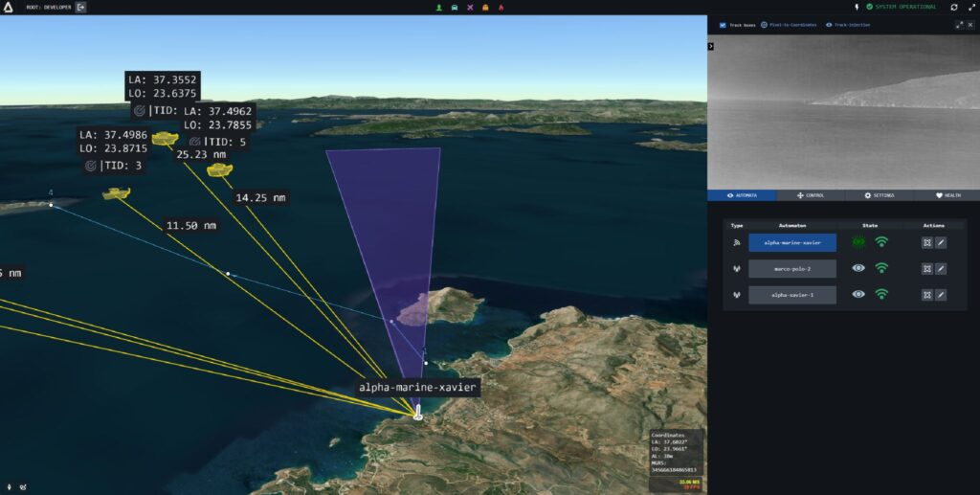Open edit pencil for alpha-marine-xavier
This screenshot has height=495, width=980.
(x=941, y=242)
